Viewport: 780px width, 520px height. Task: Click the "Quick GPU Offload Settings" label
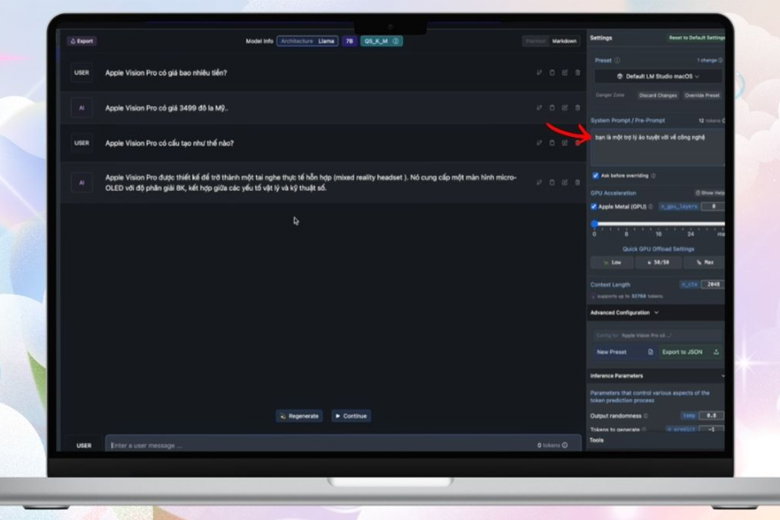(658, 249)
